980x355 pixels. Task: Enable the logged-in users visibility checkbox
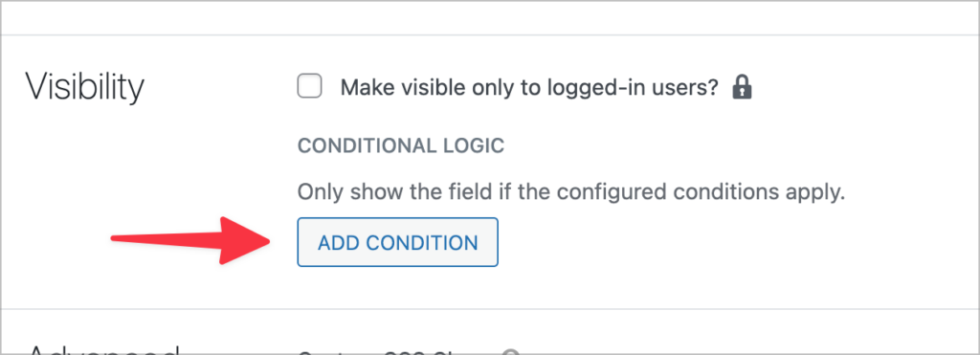click(310, 86)
